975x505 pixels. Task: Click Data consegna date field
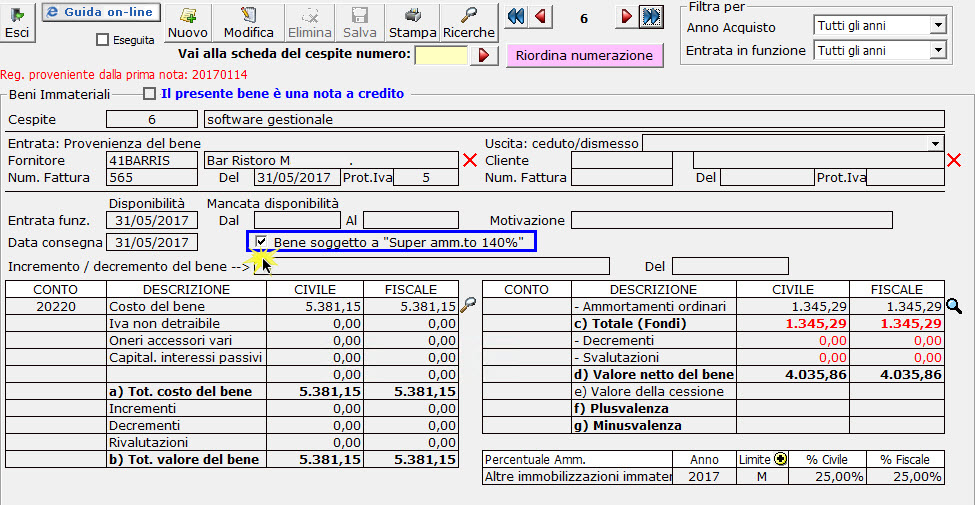tap(152, 242)
